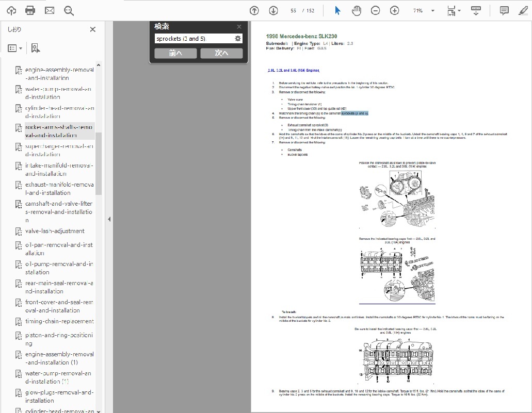Select the valve-lash-adjustment bookmark
This screenshot has height=413, width=532.
click(x=55, y=231)
